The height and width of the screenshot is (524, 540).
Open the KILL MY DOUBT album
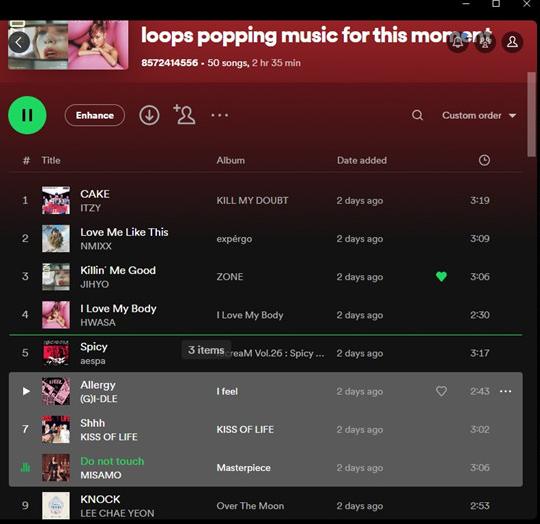point(252,200)
